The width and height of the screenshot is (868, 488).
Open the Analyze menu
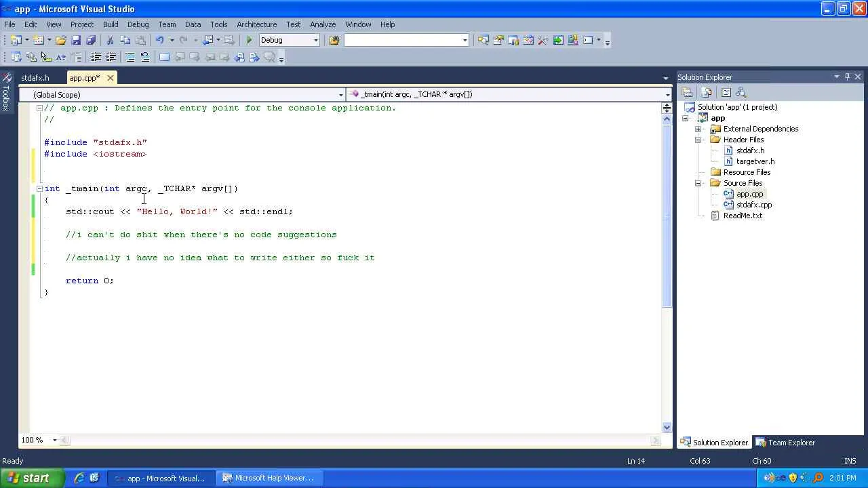[x=323, y=24]
